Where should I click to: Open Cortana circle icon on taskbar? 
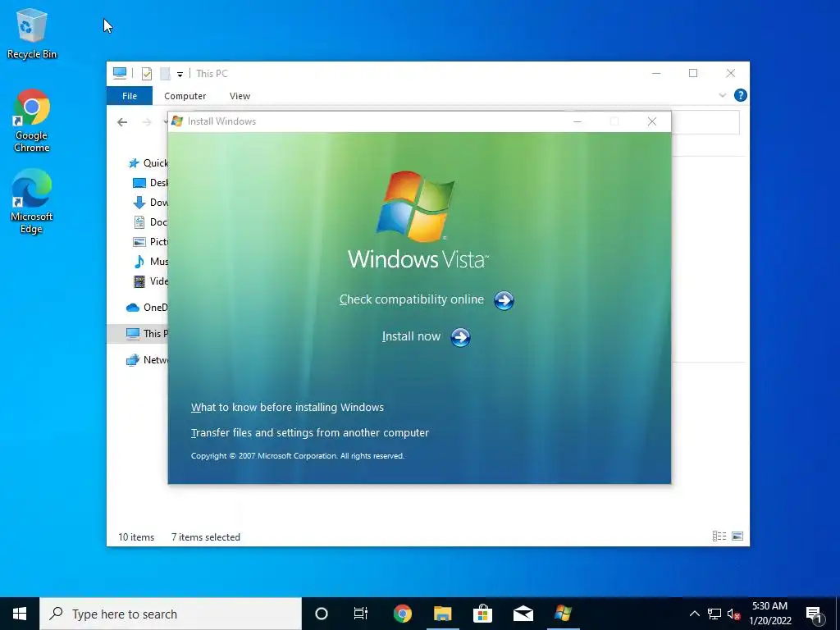pyautogui.click(x=322, y=614)
